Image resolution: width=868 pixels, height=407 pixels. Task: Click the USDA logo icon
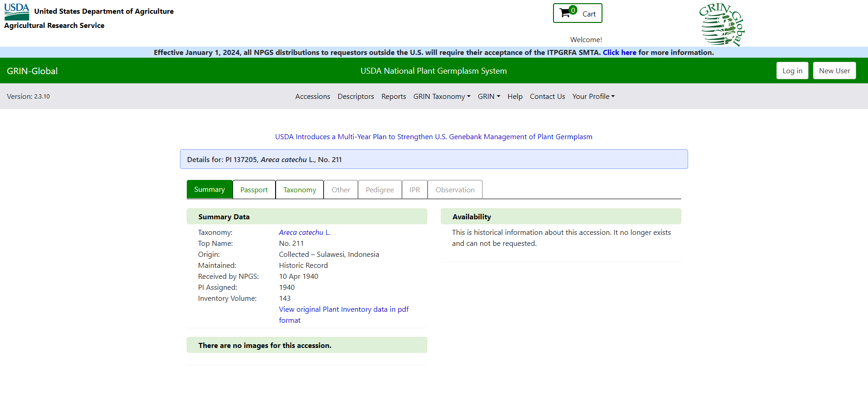coord(16,11)
